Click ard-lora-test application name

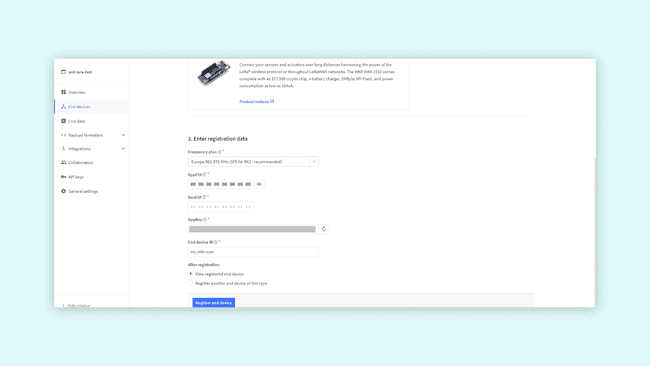80,72
